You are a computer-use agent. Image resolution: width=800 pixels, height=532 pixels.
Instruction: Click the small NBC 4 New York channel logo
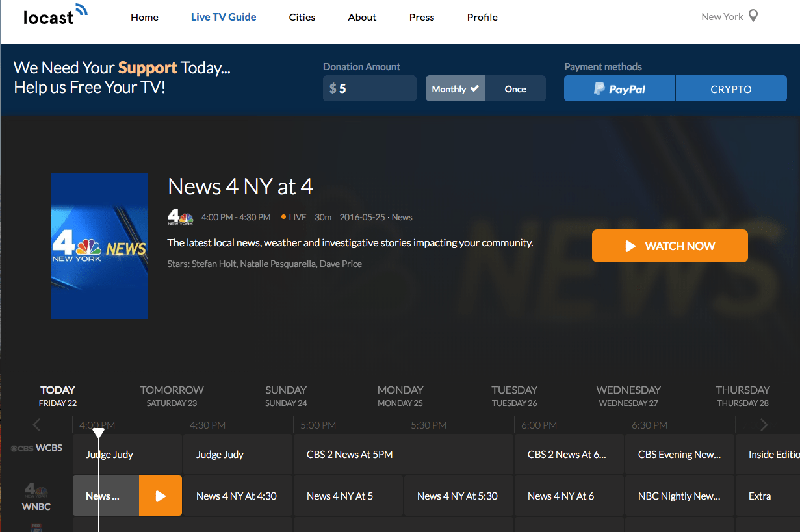(180, 217)
